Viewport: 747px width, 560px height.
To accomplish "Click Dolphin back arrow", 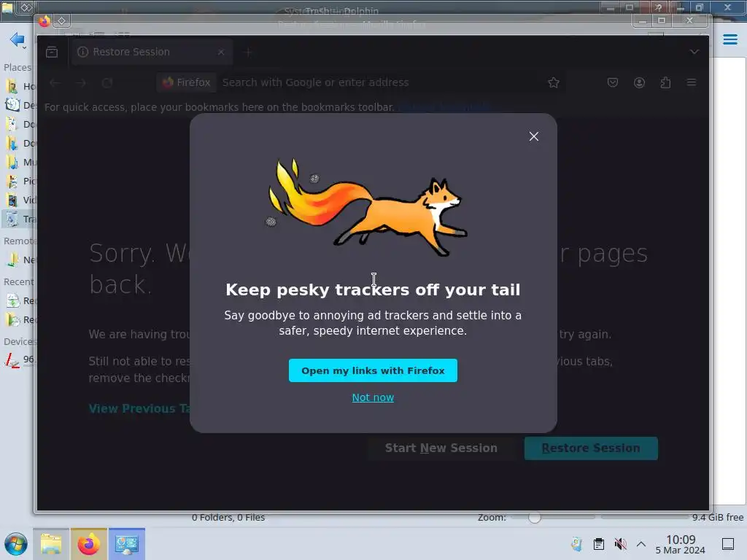I will [x=17, y=39].
